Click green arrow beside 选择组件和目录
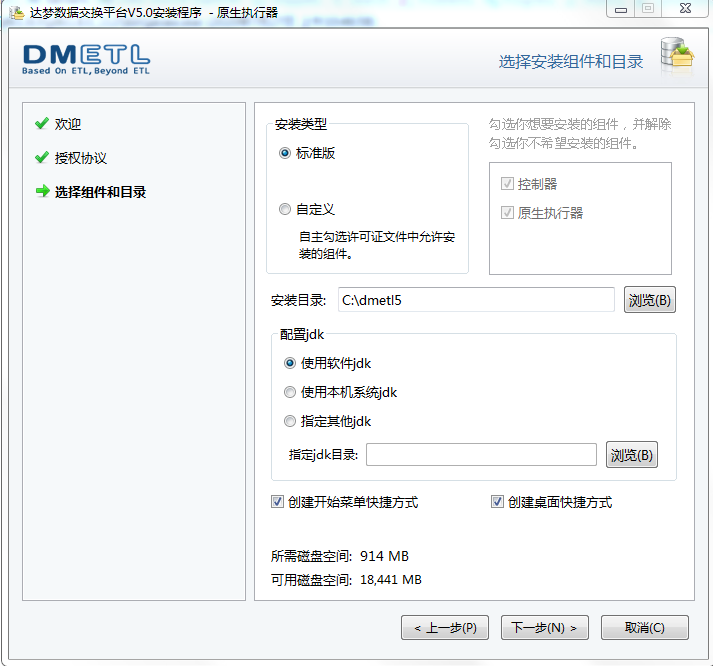713x666 pixels. point(42,191)
